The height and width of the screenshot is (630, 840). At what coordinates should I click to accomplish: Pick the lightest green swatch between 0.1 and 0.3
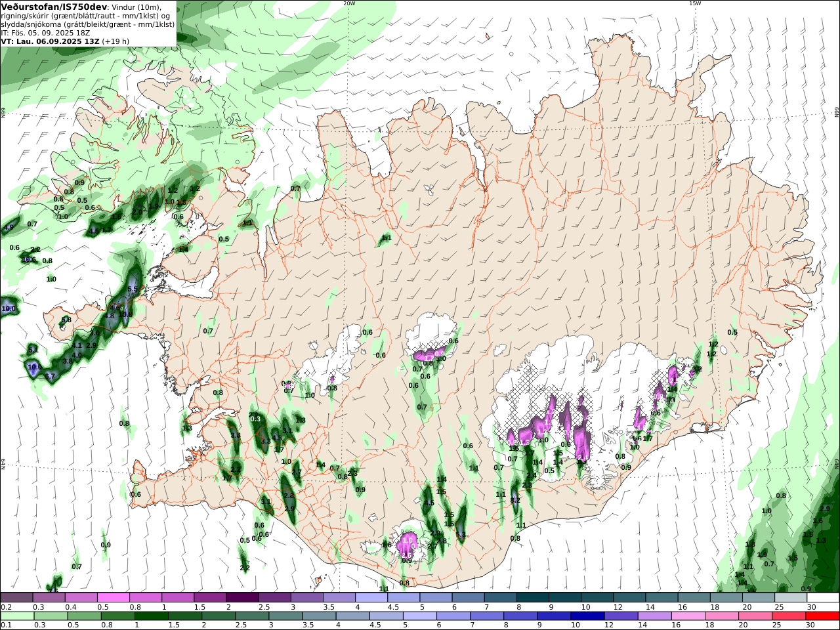(18, 616)
